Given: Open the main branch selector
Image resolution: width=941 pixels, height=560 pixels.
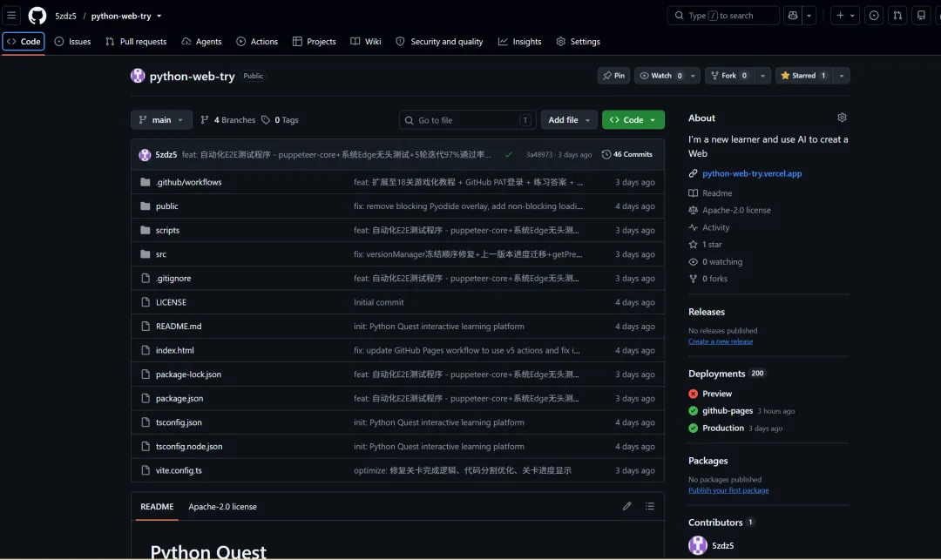Looking at the screenshot, I should click(x=161, y=120).
